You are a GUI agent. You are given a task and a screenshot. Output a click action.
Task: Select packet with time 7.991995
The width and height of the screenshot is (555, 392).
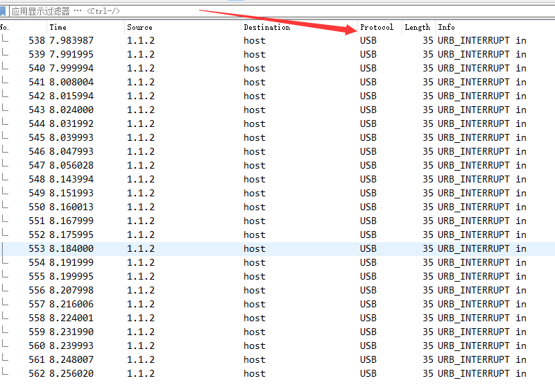coord(277,54)
